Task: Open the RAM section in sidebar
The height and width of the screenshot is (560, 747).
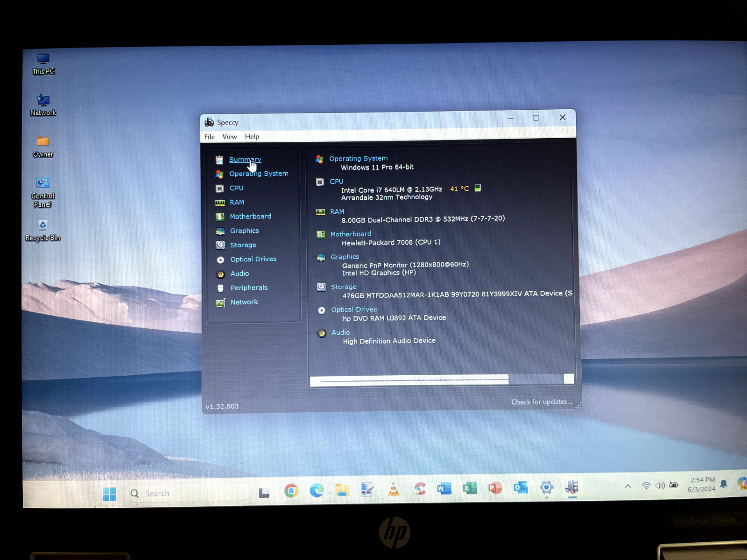Action: (237, 202)
